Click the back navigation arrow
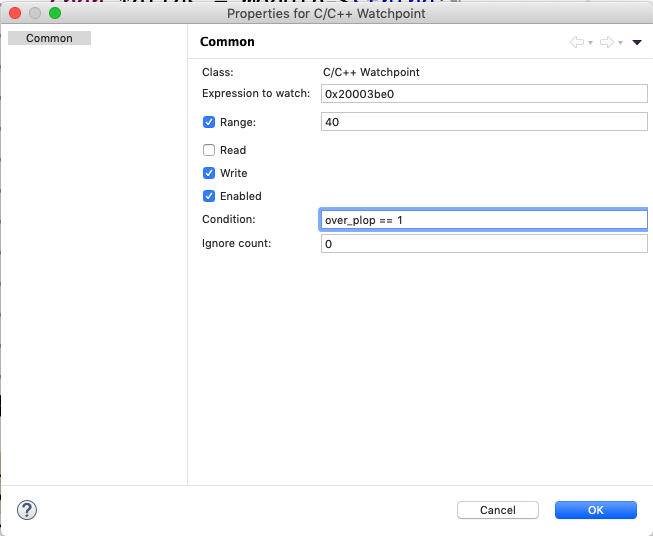 pyautogui.click(x=576, y=42)
